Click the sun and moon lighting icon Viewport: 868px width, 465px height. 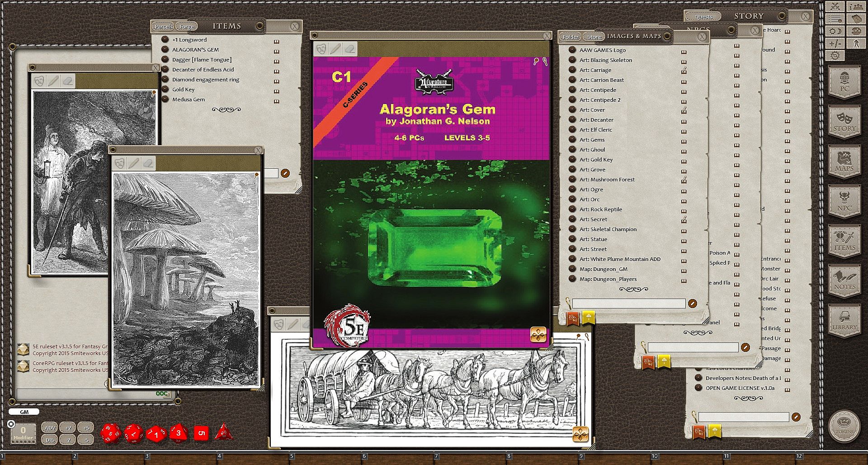click(x=835, y=31)
